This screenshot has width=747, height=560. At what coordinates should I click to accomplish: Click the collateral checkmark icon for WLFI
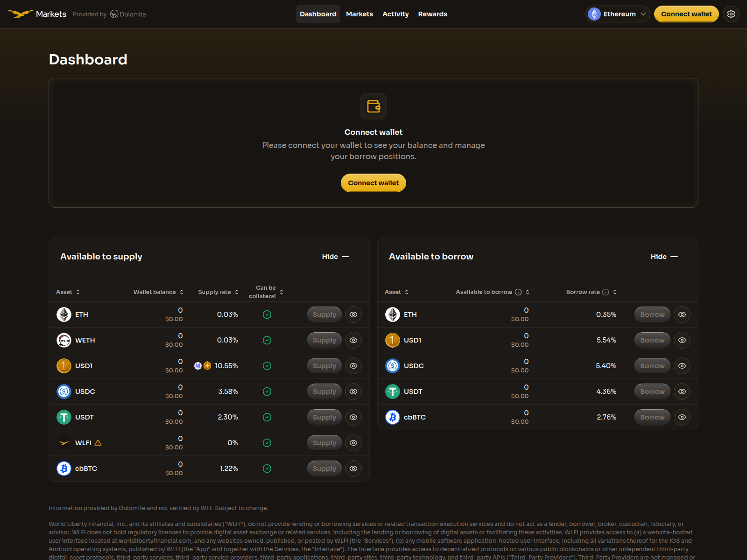[x=267, y=443]
